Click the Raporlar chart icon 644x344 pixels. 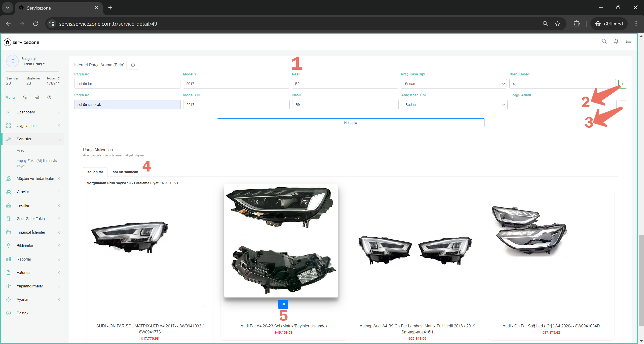9,259
